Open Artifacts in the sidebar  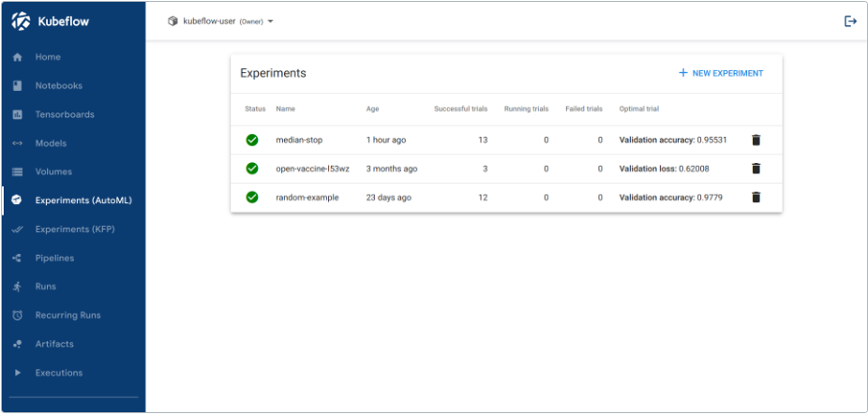pos(54,344)
